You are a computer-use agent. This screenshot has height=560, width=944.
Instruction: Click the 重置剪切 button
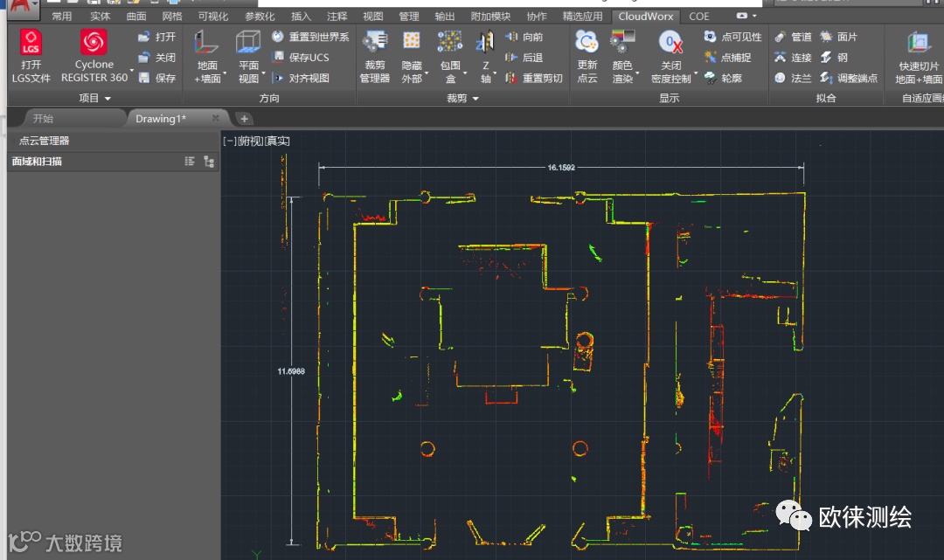point(534,78)
